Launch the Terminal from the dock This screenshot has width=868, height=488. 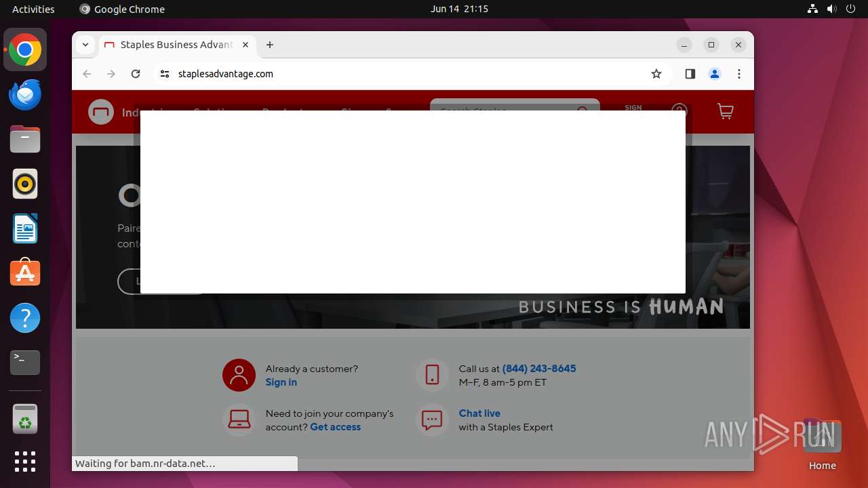(25, 363)
